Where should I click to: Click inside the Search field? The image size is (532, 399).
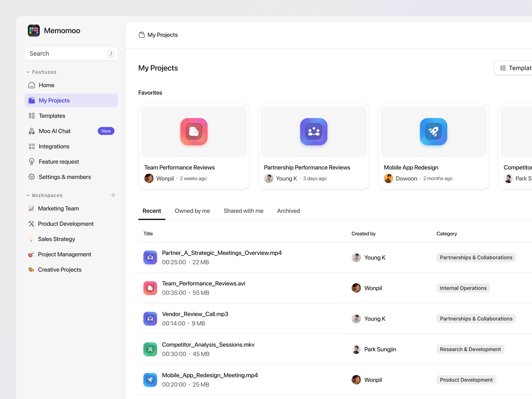point(67,53)
